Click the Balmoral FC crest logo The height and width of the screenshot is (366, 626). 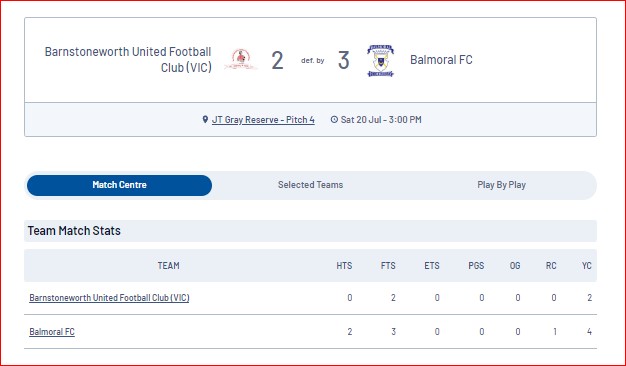click(x=380, y=61)
